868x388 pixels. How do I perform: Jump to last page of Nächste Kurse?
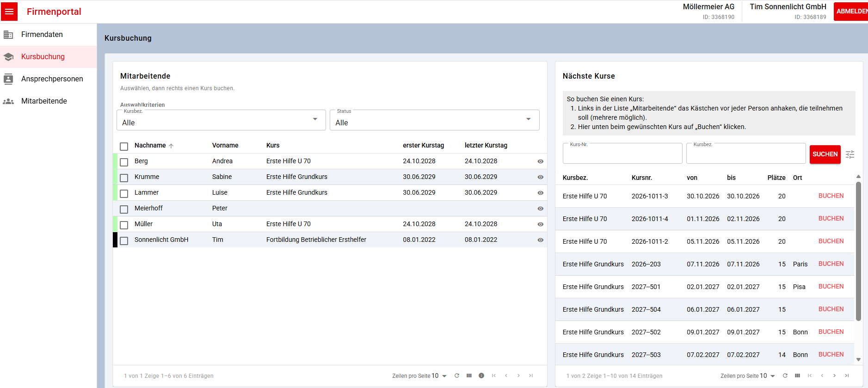tap(847, 376)
